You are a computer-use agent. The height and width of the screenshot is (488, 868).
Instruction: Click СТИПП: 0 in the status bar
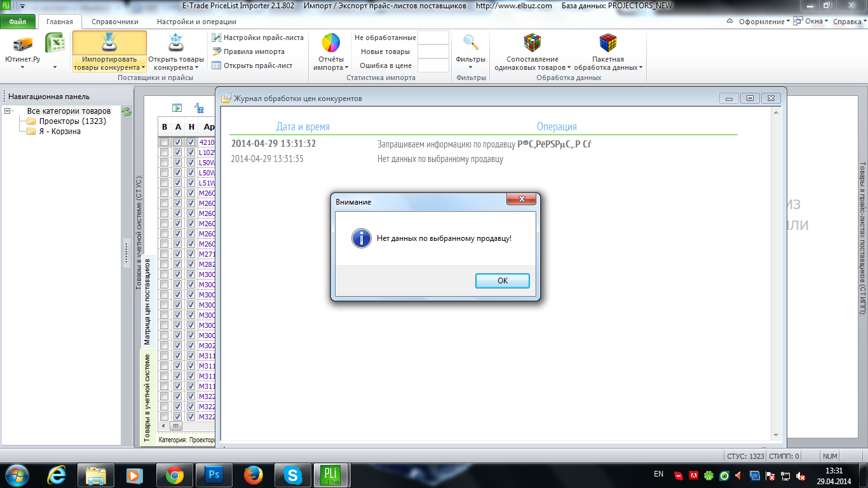[x=783, y=456]
